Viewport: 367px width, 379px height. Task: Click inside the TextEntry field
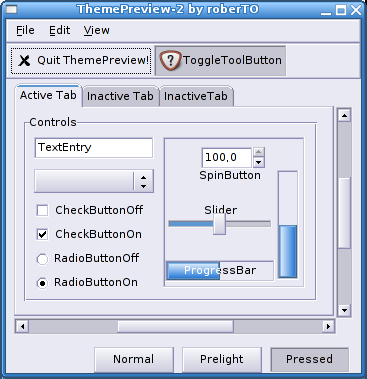coord(94,148)
